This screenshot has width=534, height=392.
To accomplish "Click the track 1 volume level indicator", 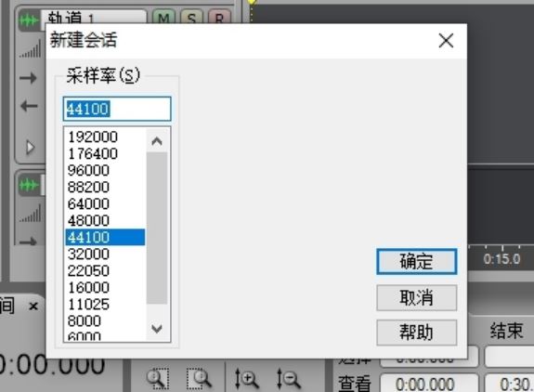I will 30,49.
